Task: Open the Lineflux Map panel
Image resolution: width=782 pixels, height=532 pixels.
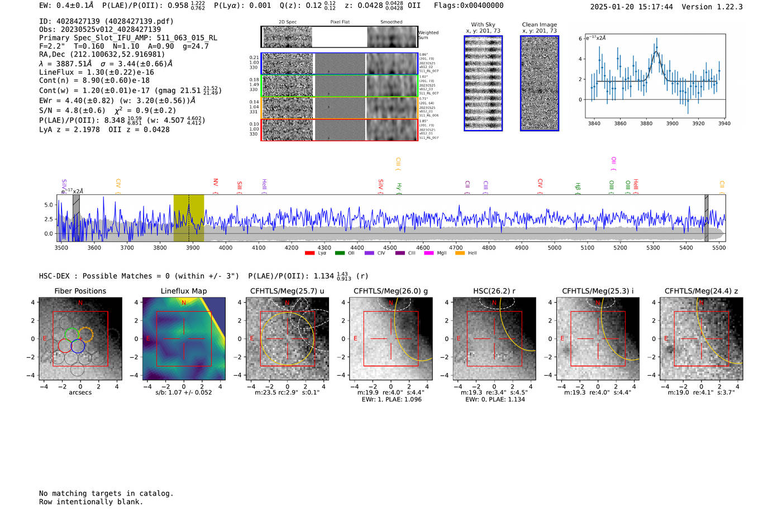Action: click(x=184, y=338)
